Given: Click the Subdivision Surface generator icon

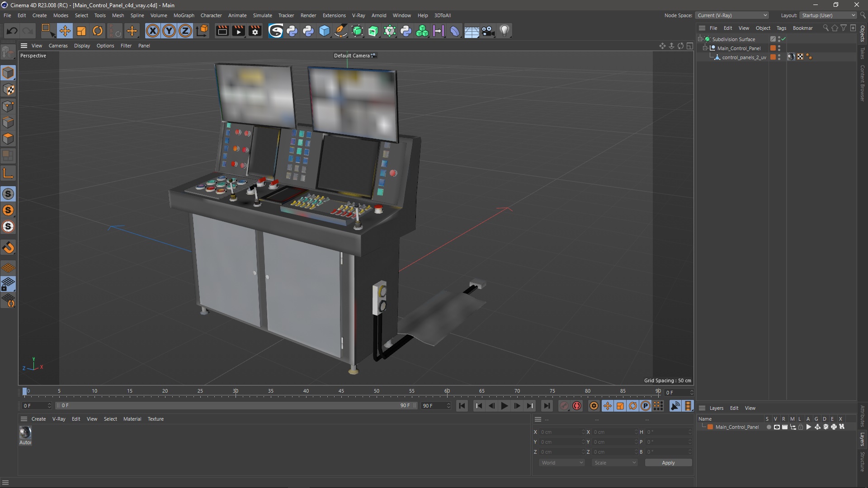Looking at the screenshot, I should (x=357, y=31).
